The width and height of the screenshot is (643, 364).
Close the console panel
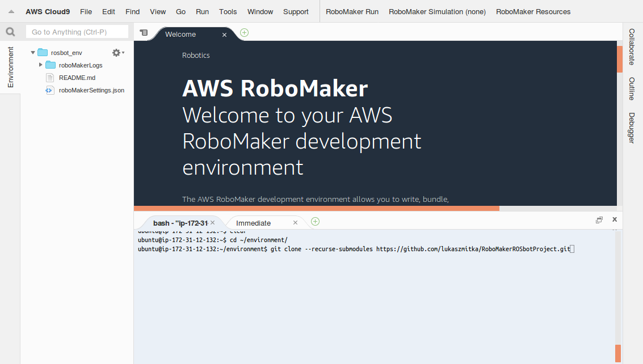(615, 219)
